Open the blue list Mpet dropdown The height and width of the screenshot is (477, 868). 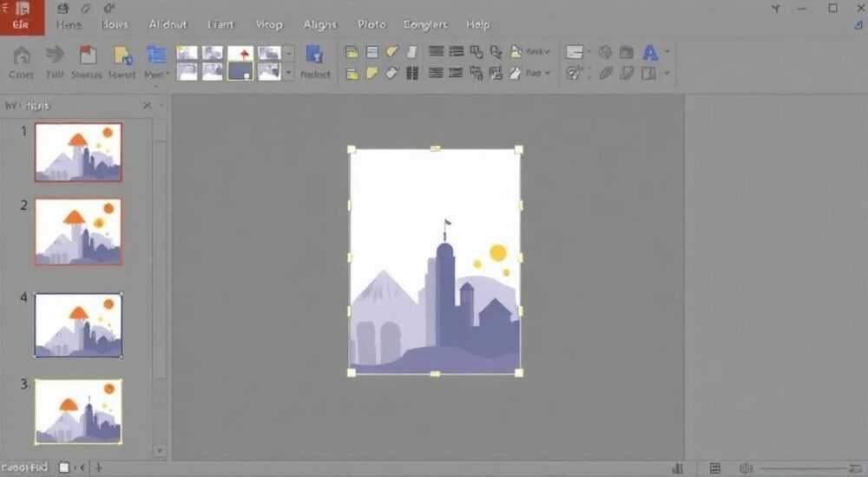156,62
